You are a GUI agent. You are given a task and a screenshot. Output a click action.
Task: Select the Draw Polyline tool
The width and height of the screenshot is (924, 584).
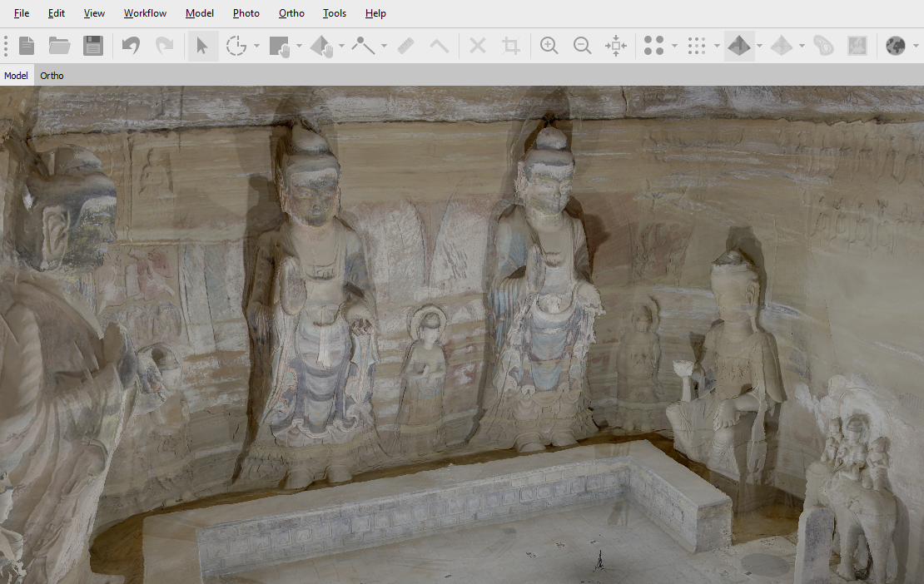pos(364,45)
